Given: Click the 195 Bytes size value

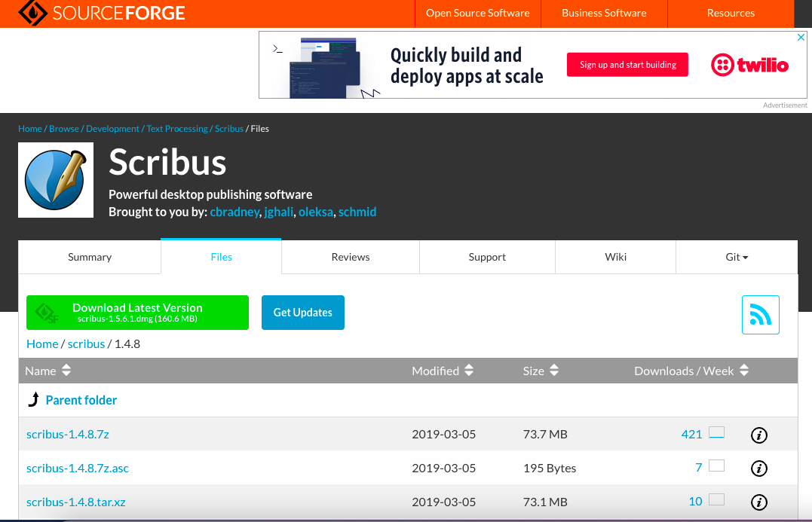Looking at the screenshot, I should 550,468.
